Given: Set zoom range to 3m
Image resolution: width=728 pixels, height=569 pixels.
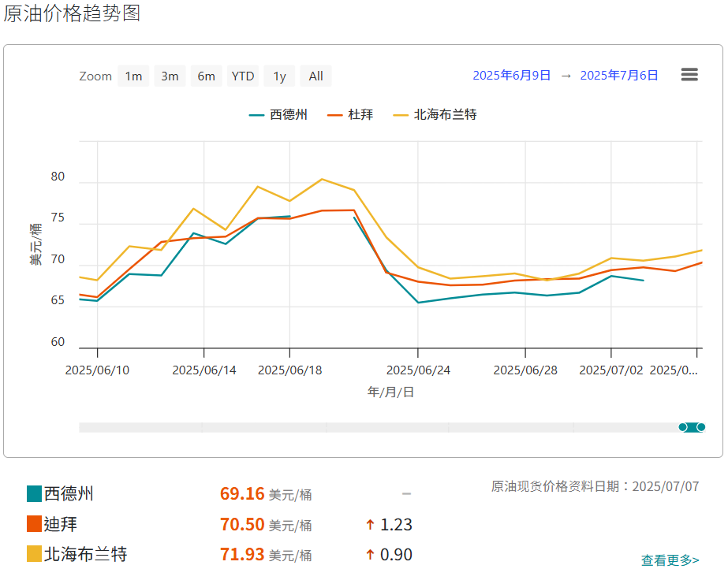Looking at the screenshot, I should coord(170,76).
